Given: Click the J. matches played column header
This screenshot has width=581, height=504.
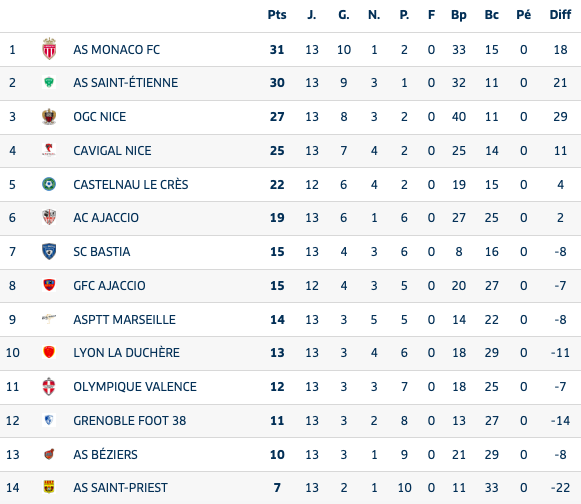Looking at the screenshot, I should (312, 15).
